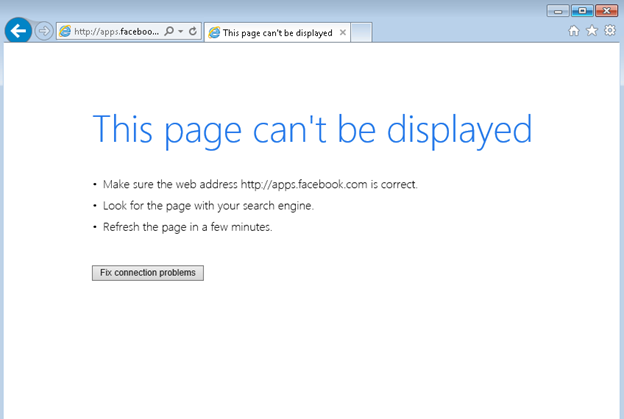The height and width of the screenshot is (419, 624).
Task: Click the Fix connection problems button
Action: click(x=148, y=273)
